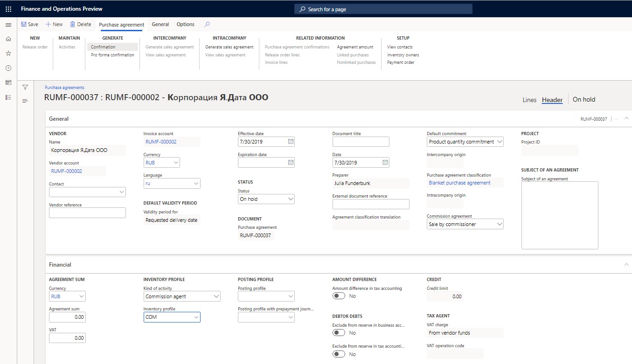
Task: Collapse the Financial section
Action: tap(626, 265)
